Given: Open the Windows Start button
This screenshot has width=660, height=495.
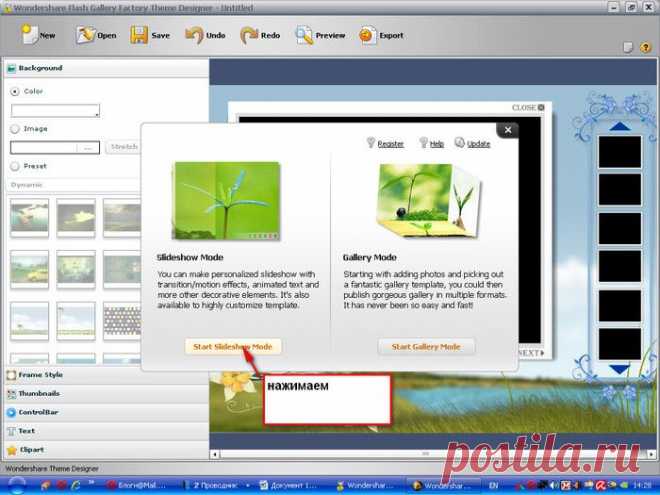Looking at the screenshot, I should (x=16, y=486).
